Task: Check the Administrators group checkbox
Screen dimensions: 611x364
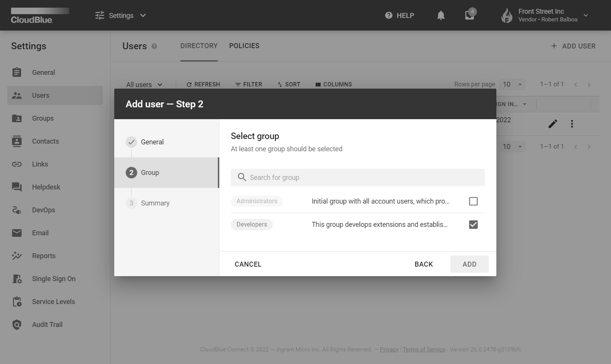Action: (473, 201)
